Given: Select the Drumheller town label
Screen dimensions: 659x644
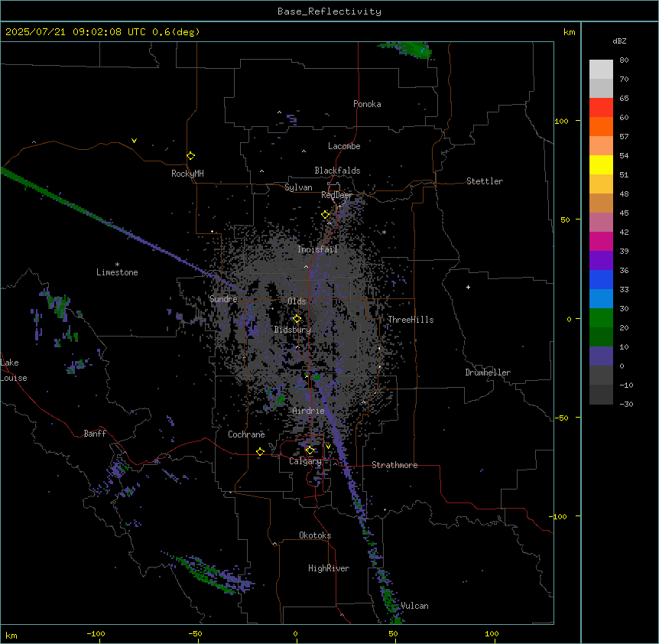Looking at the screenshot, I should coord(488,372).
